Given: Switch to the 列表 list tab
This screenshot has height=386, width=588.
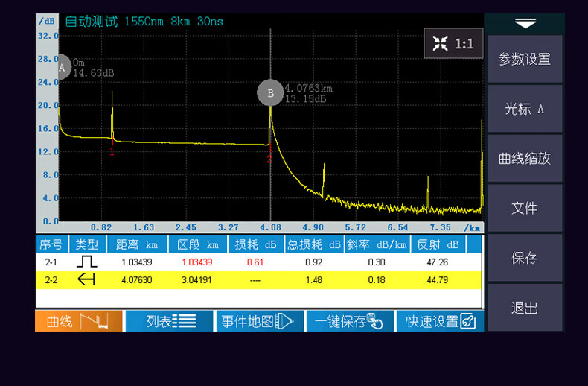Looking at the screenshot, I should tap(170, 321).
